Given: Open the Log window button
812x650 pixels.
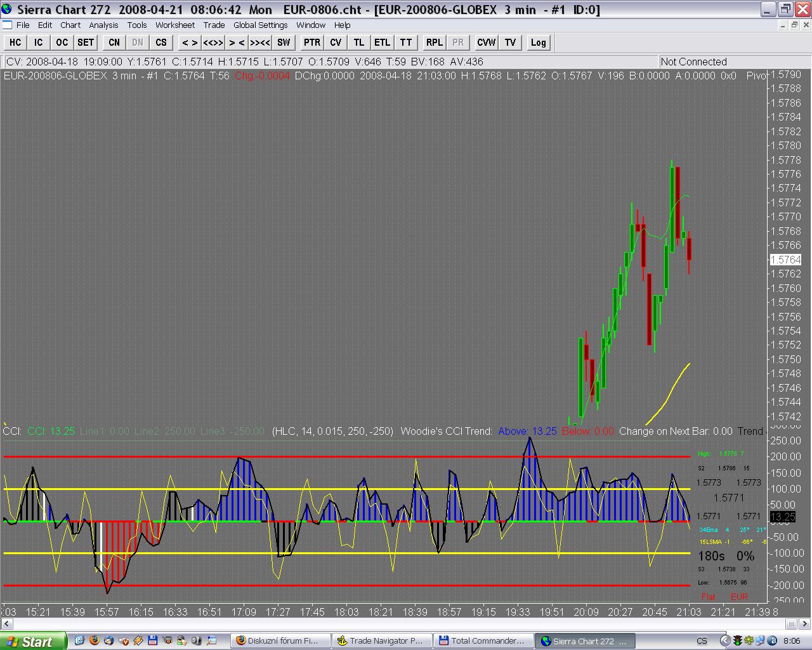Looking at the screenshot, I should point(539,43).
